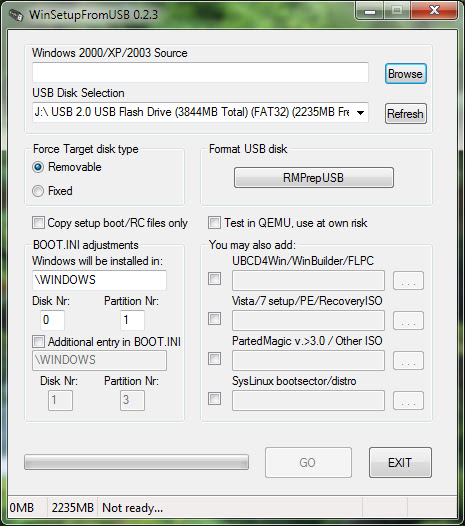
Task: Check the SysLinux bootsector/distro checkbox
Action: click(x=214, y=399)
